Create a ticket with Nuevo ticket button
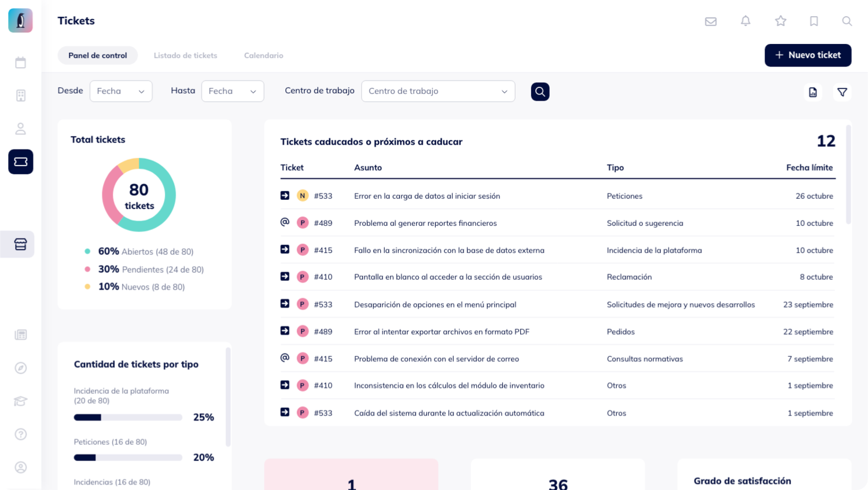This screenshot has height=490, width=868. [x=808, y=55]
